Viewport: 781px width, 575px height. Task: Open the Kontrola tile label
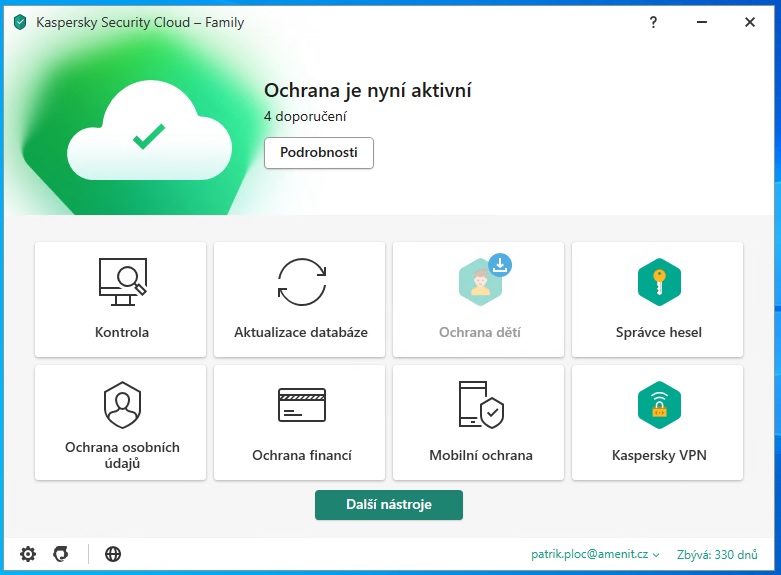pyautogui.click(x=122, y=332)
